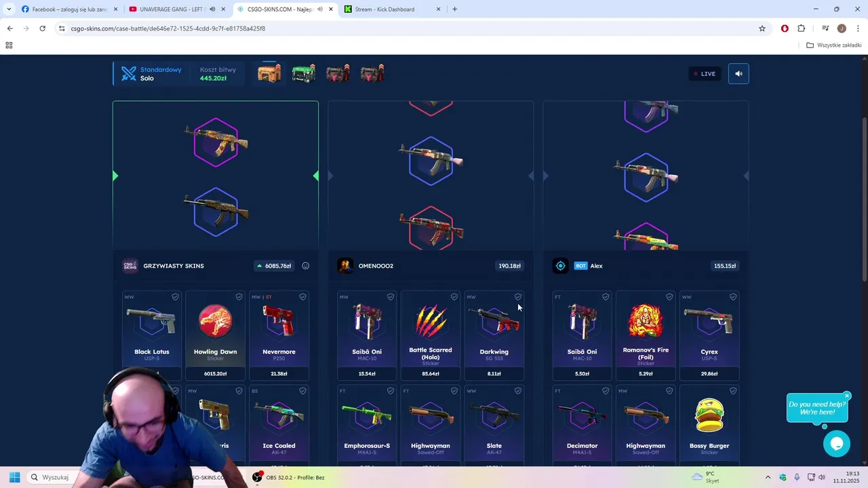Reload the current page
The height and width of the screenshot is (488, 868).
point(42,28)
